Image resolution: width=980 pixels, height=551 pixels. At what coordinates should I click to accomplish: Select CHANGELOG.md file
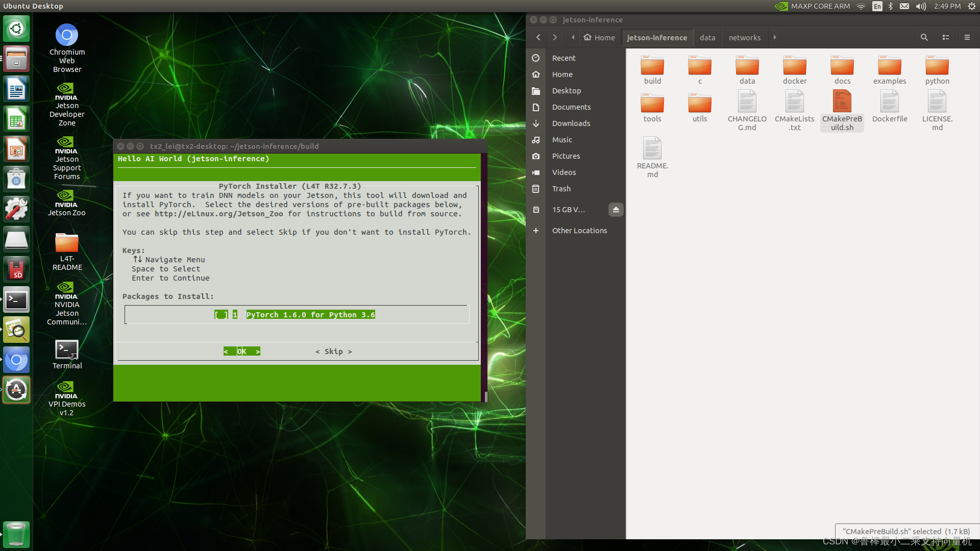747,111
